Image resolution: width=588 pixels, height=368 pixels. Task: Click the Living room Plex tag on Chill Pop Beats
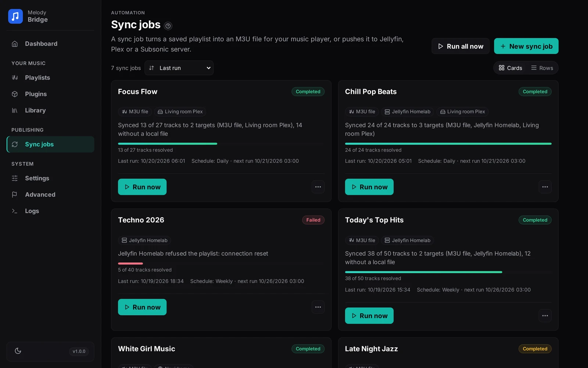tap(463, 112)
